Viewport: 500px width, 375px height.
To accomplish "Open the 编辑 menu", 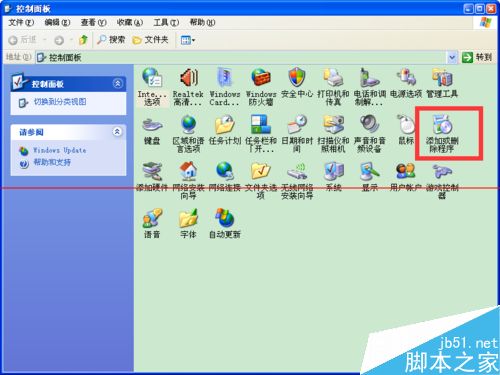I will pyautogui.click(x=57, y=23).
